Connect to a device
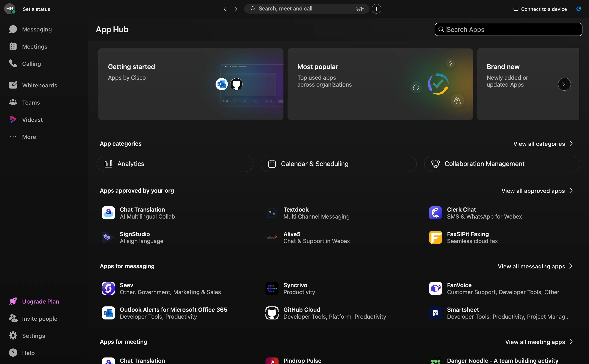Image resolution: width=589 pixels, height=364 pixels. [540, 9]
